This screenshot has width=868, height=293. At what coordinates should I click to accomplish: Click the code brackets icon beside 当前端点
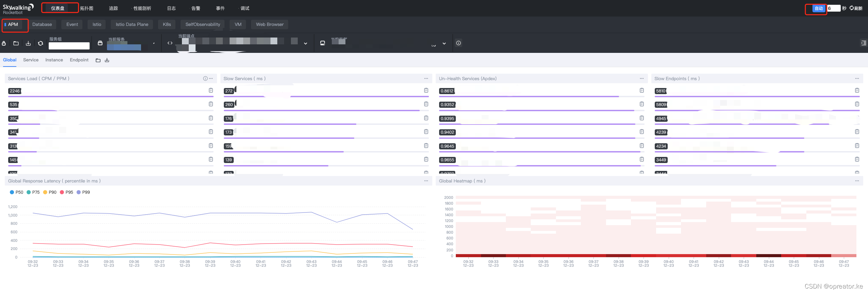pyautogui.click(x=170, y=43)
